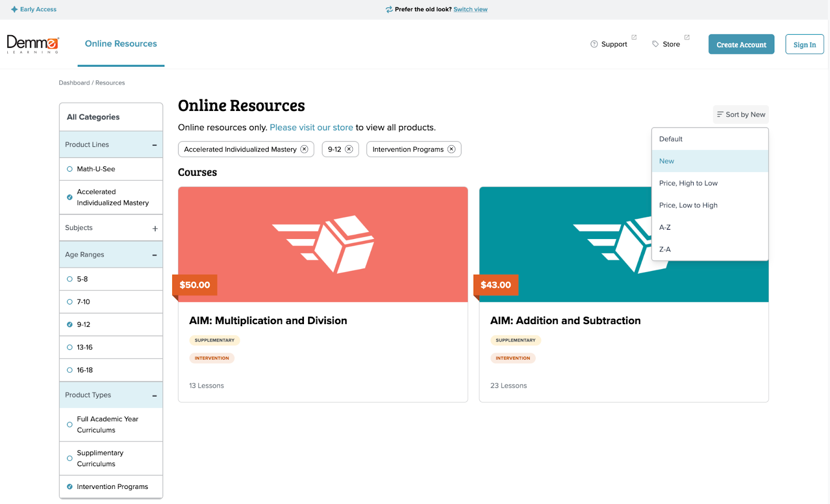Remove Intervention Programs filter chip

(x=451, y=149)
